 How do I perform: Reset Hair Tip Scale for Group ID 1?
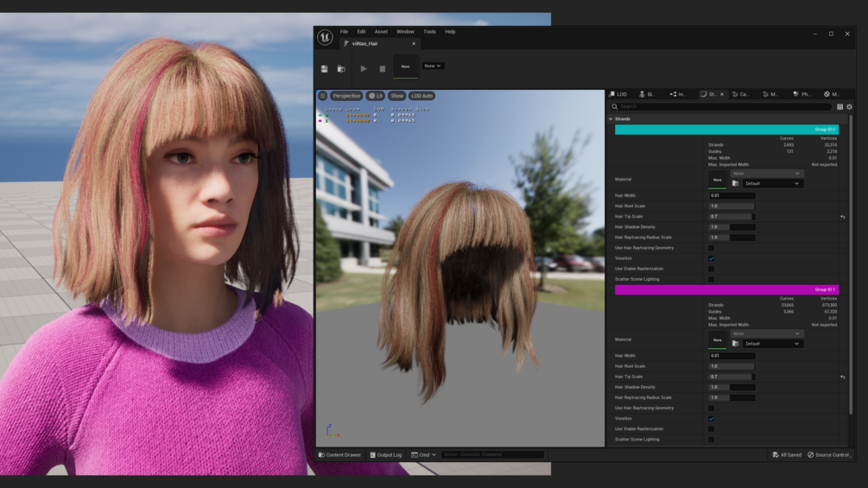843,377
